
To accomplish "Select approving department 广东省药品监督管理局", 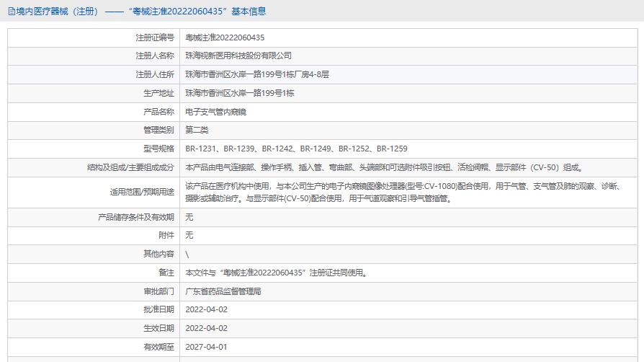I will 223,291.
